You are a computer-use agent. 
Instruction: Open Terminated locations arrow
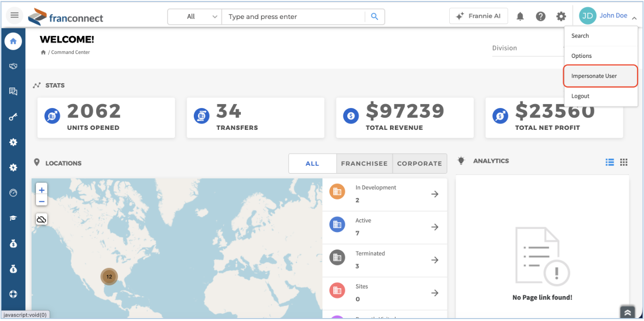pyautogui.click(x=435, y=260)
